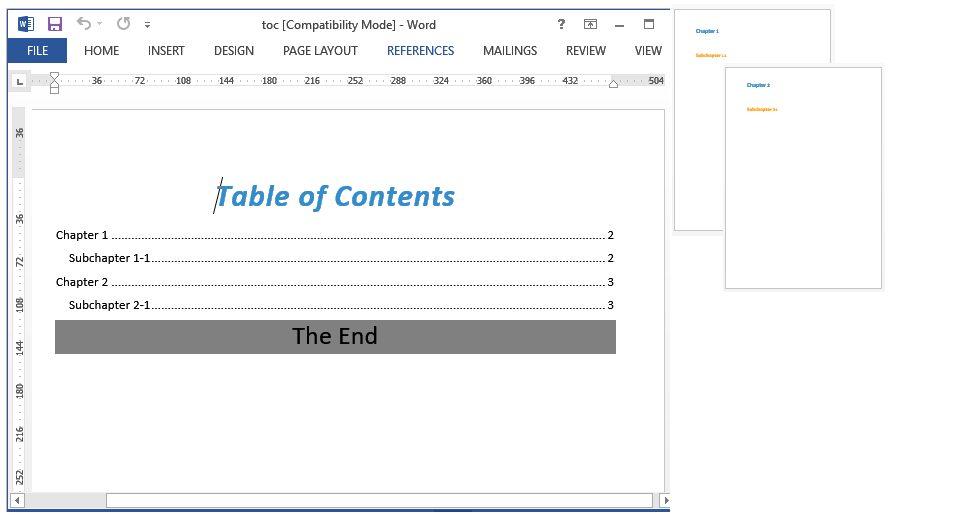This screenshot has width=960, height=522.
Task: Open the FILE backstage tab
Action: 37,50
